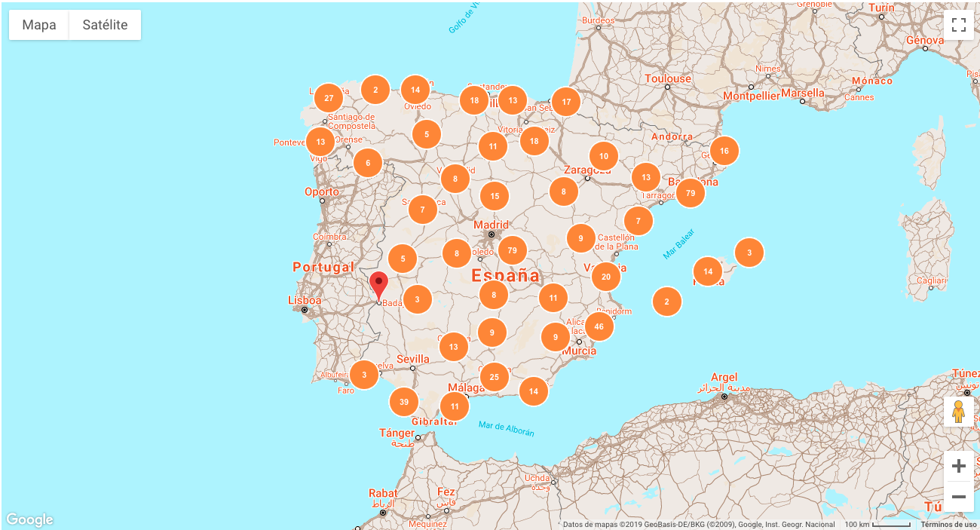
Task: Click the red location pin near Badajoz
Action: click(x=378, y=285)
